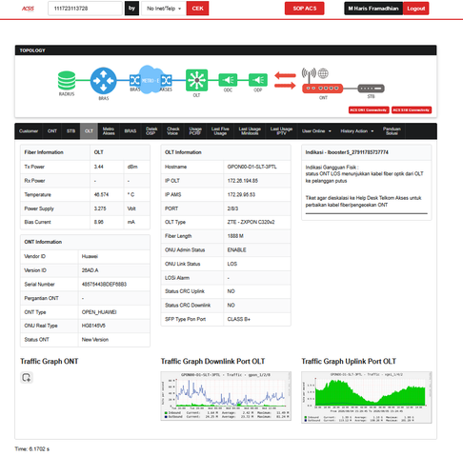Click the Traffic Graph ONT placeholder icon
The height and width of the screenshot is (476, 463).
27,377
